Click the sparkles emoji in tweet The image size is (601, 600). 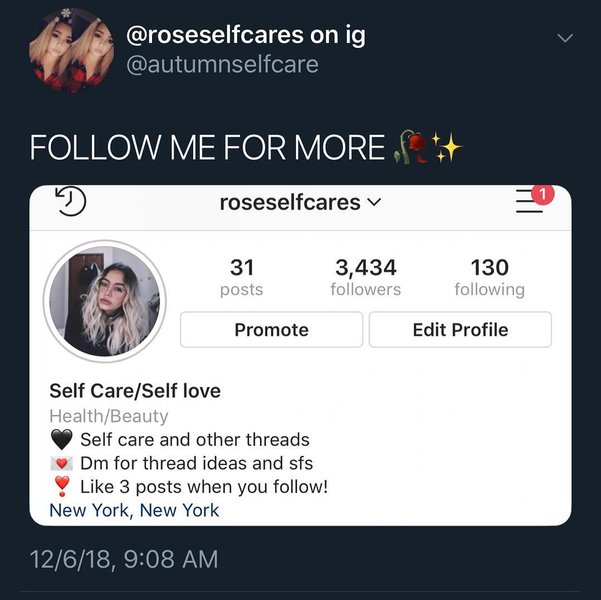447,147
